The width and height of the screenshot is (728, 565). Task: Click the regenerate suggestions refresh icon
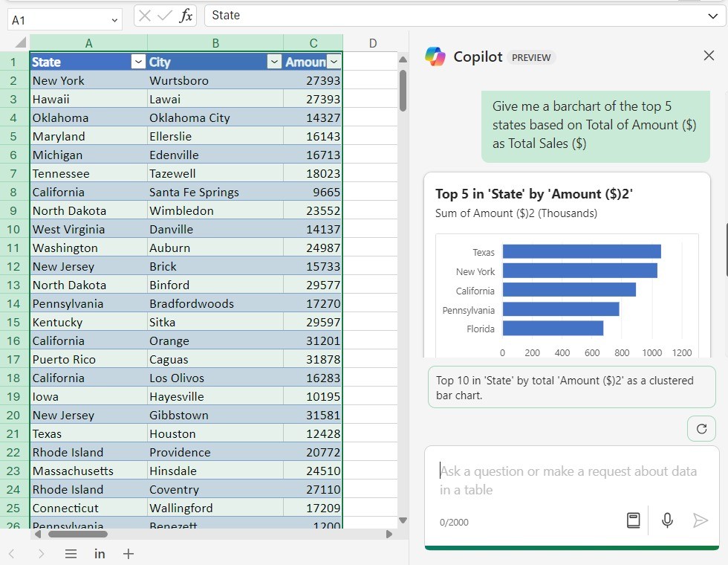click(x=701, y=429)
